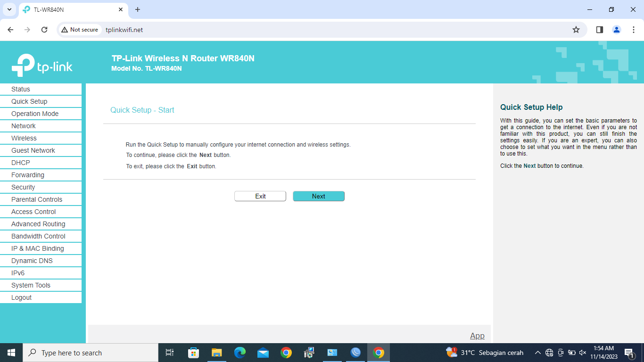Open the App link

coord(477,336)
